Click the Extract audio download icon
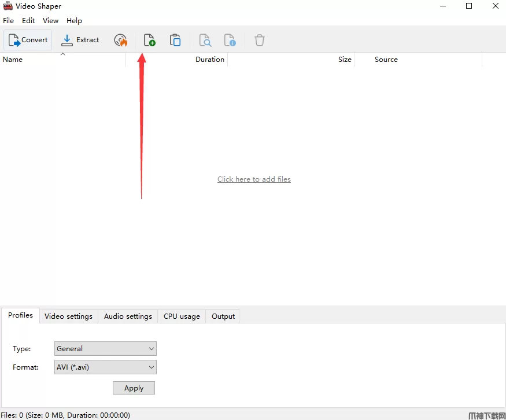The width and height of the screenshot is (506, 420). click(67, 40)
